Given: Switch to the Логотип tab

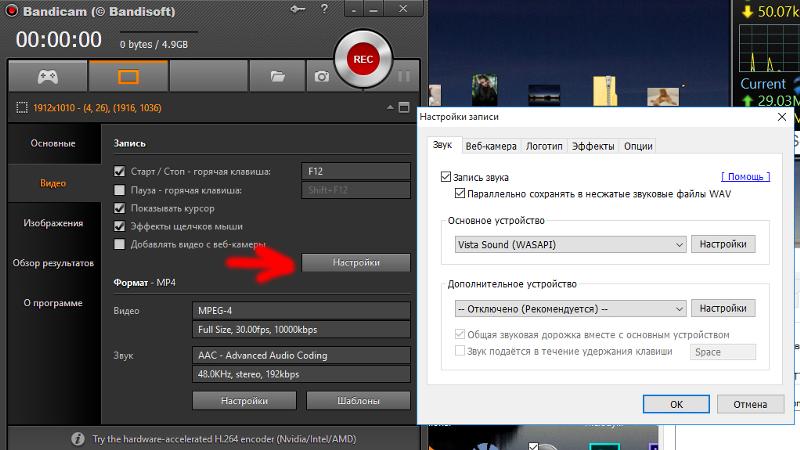Looking at the screenshot, I should [544, 146].
